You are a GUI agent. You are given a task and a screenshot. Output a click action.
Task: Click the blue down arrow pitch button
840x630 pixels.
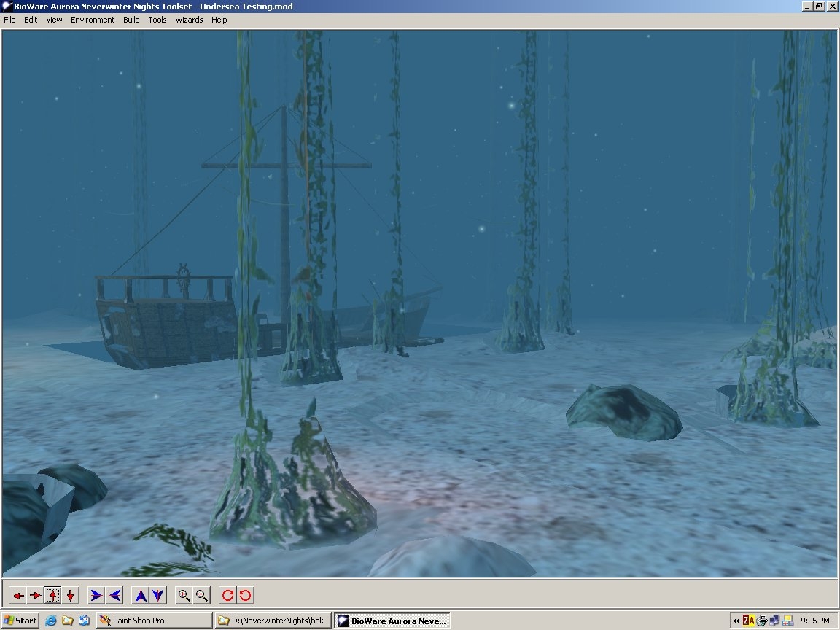158,596
